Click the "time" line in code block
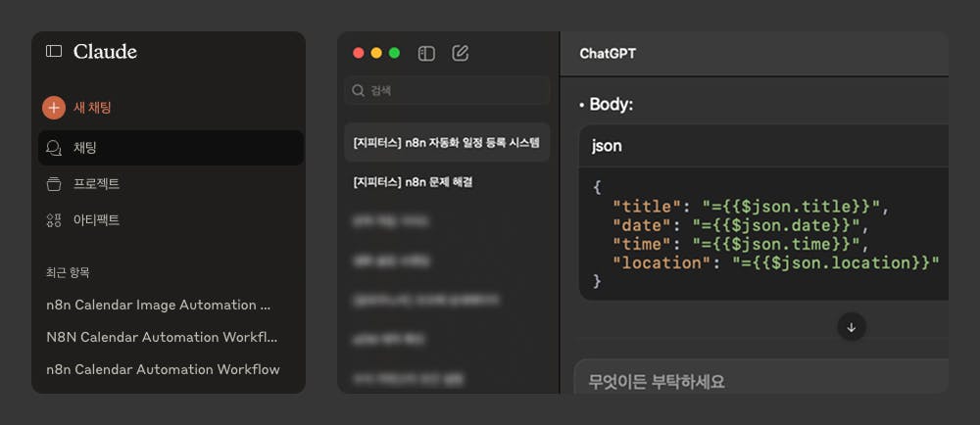Image resolution: width=980 pixels, height=425 pixels. (741, 244)
